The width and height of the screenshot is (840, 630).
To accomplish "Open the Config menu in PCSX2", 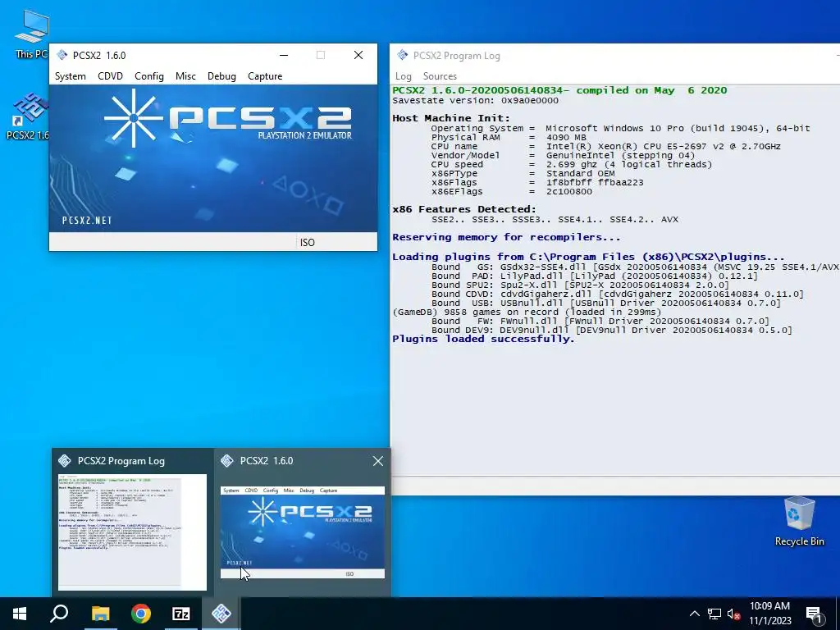I will [149, 76].
